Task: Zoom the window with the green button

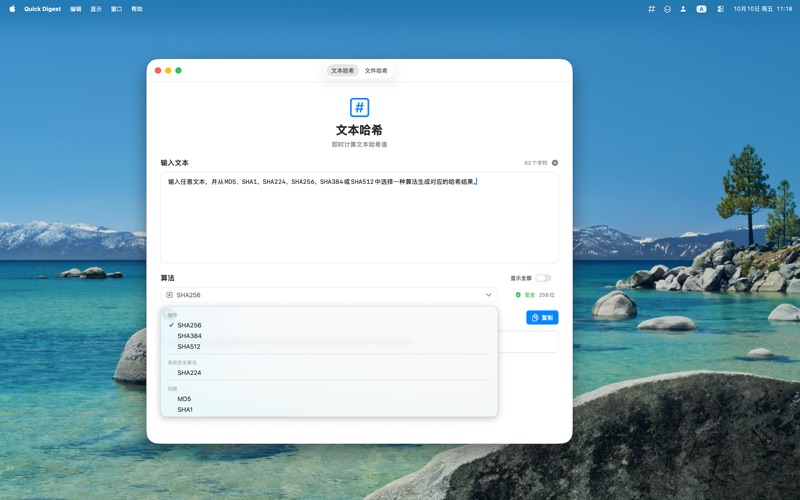Action: tap(178, 70)
